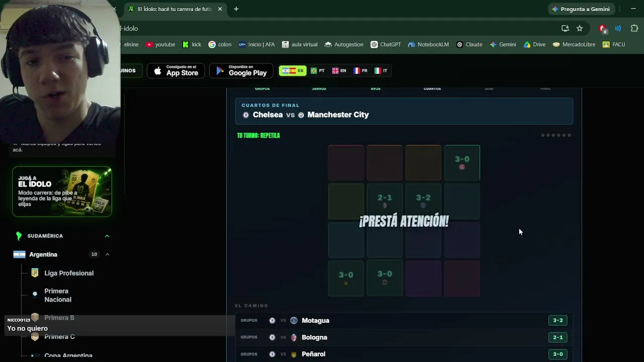The width and height of the screenshot is (644, 362).
Task: Click the Bologna team name
Action: 314,337
